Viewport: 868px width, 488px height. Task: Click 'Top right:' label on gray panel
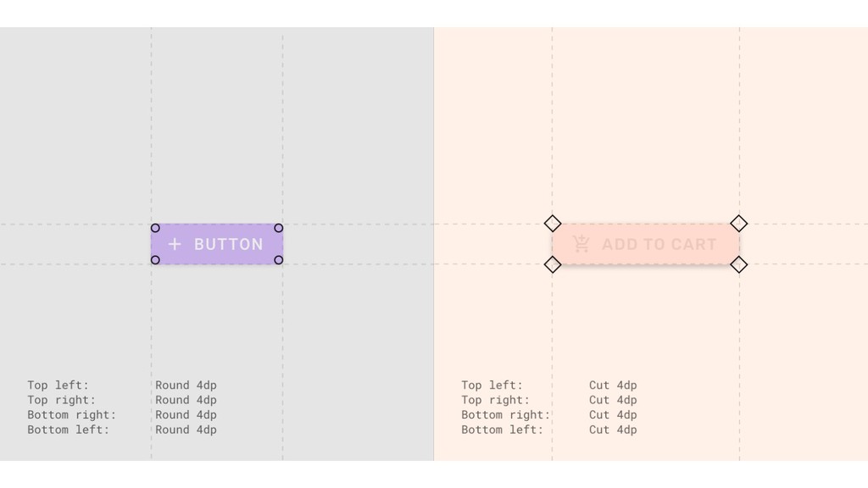pyautogui.click(x=61, y=400)
